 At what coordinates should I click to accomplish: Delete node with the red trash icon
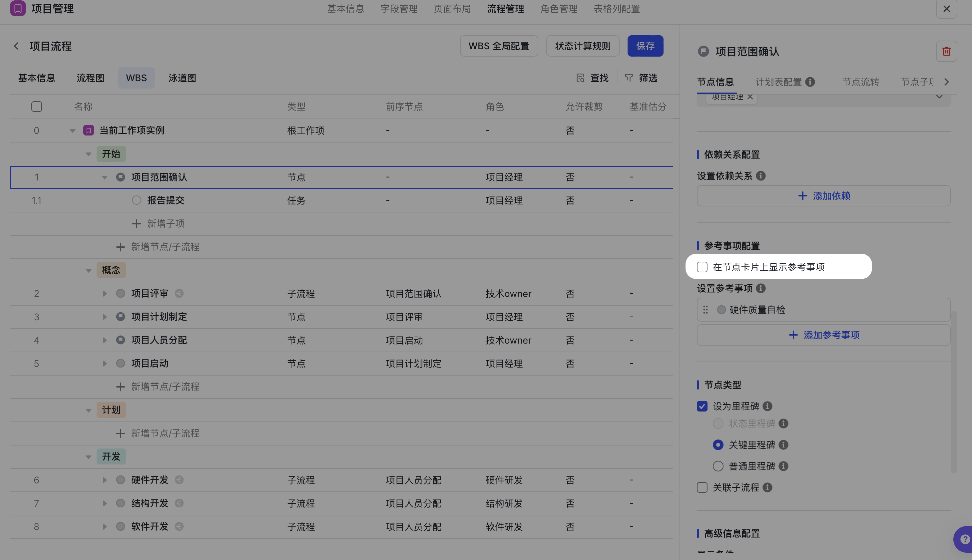click(946, 51)
